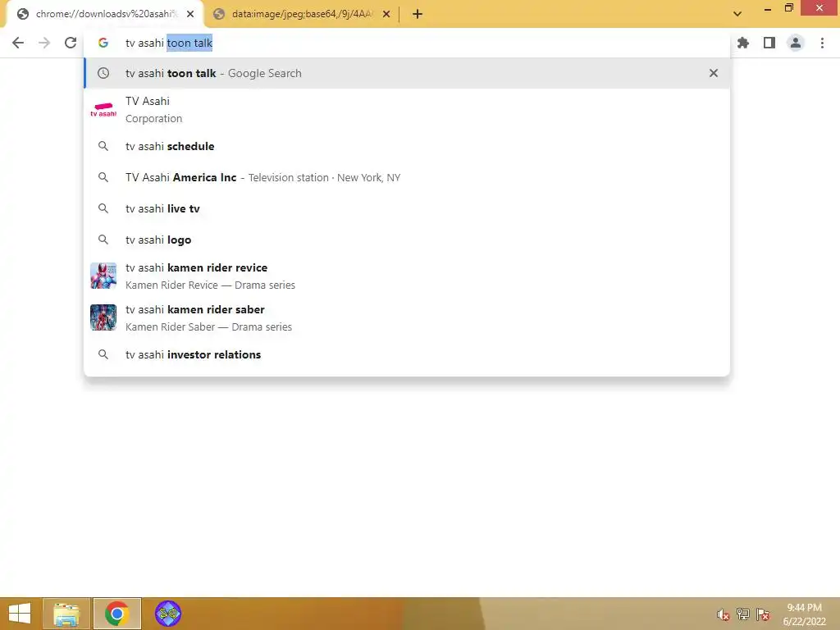Viewport: 840px width, 630px height.
Task: Choose the tv asahi live tv suggestion
Action: (407, 208)
